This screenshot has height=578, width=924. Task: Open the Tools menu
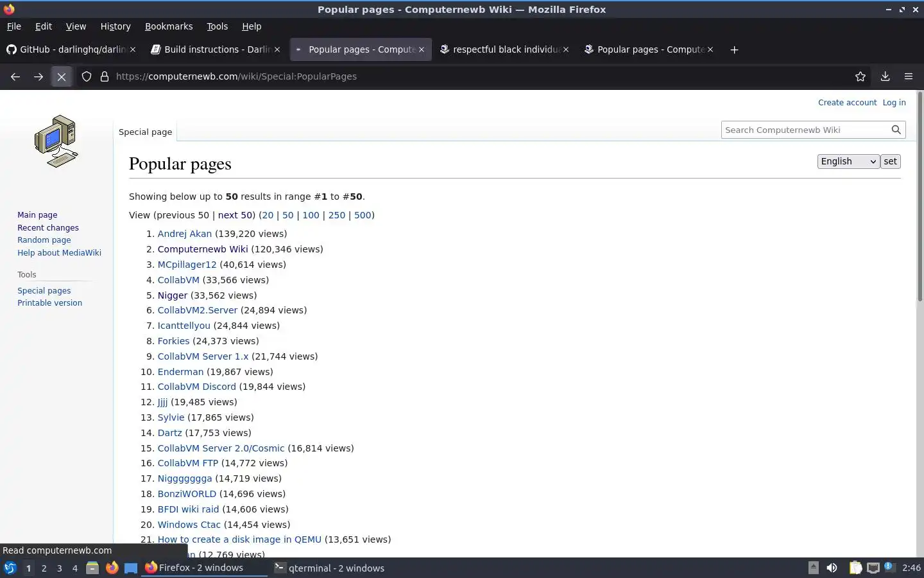tap(217, 26)
